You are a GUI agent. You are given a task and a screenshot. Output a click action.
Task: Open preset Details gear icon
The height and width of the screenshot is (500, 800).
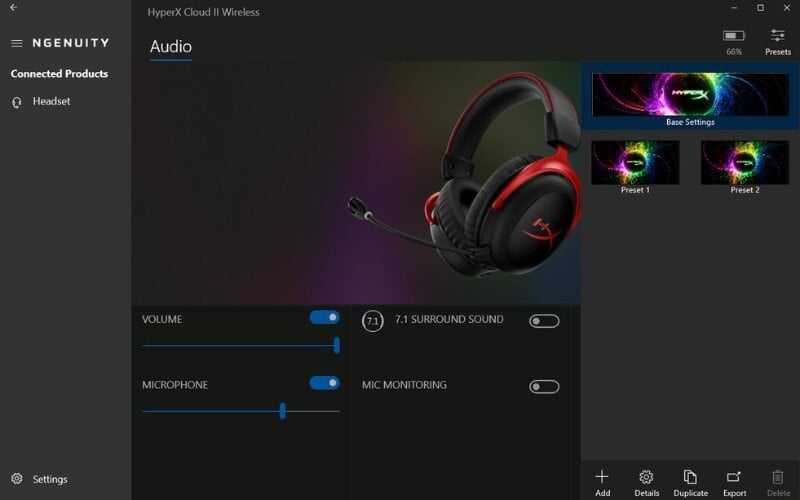646,478
